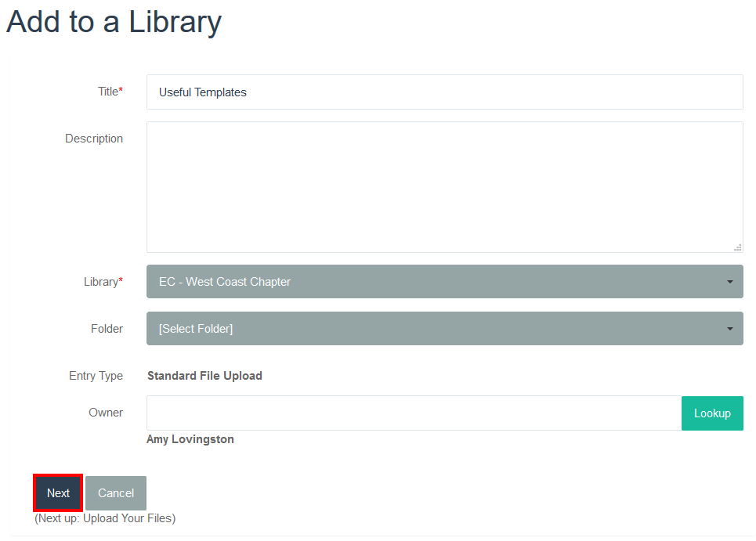Open the Library dropdown showing West Coast Chapter

point(444,281)
